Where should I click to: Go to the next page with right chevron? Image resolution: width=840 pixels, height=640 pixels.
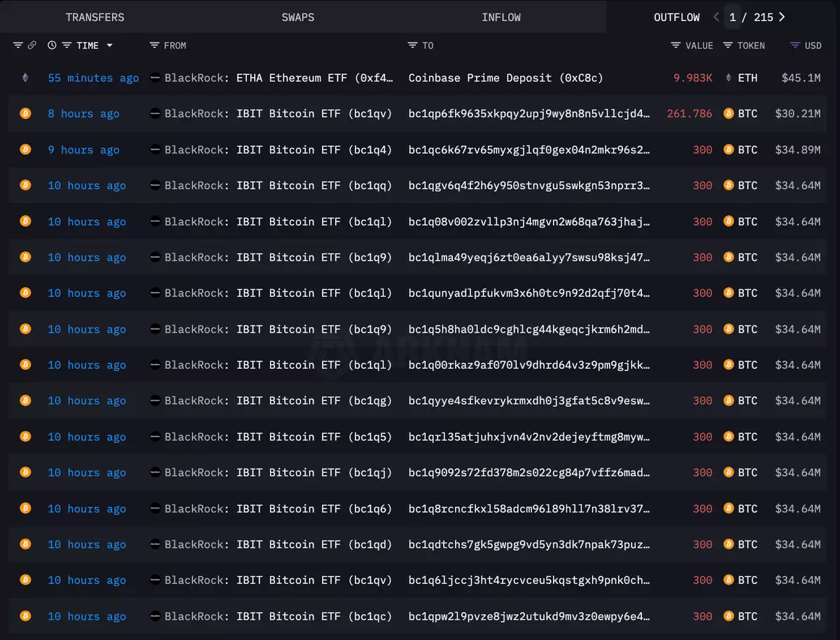tap(782, 17)
